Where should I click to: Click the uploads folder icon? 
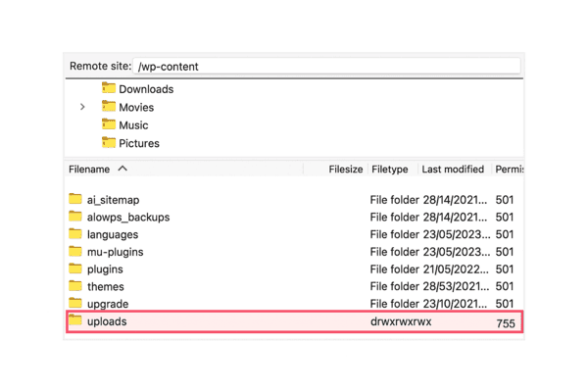click(75, 321)
